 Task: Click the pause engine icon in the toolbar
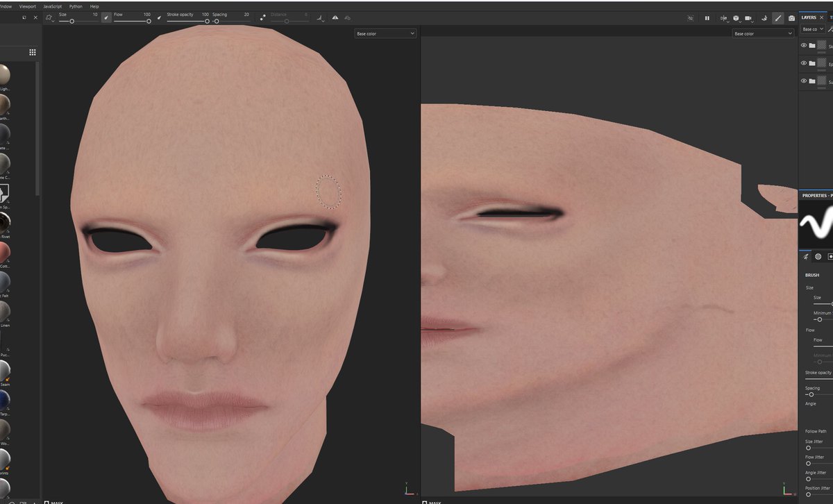[x=707, y=18]
